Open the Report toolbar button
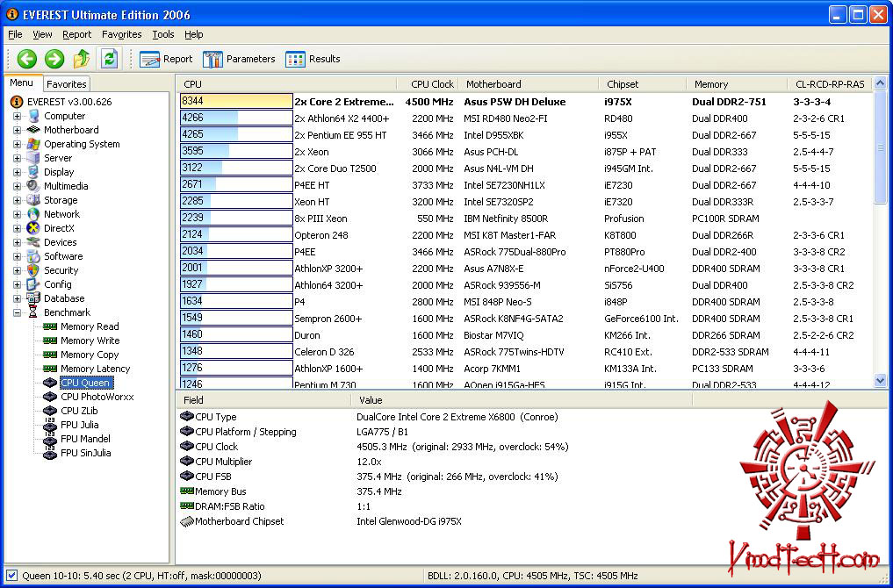Screen dimensions: 893x588 pos(166,59)
